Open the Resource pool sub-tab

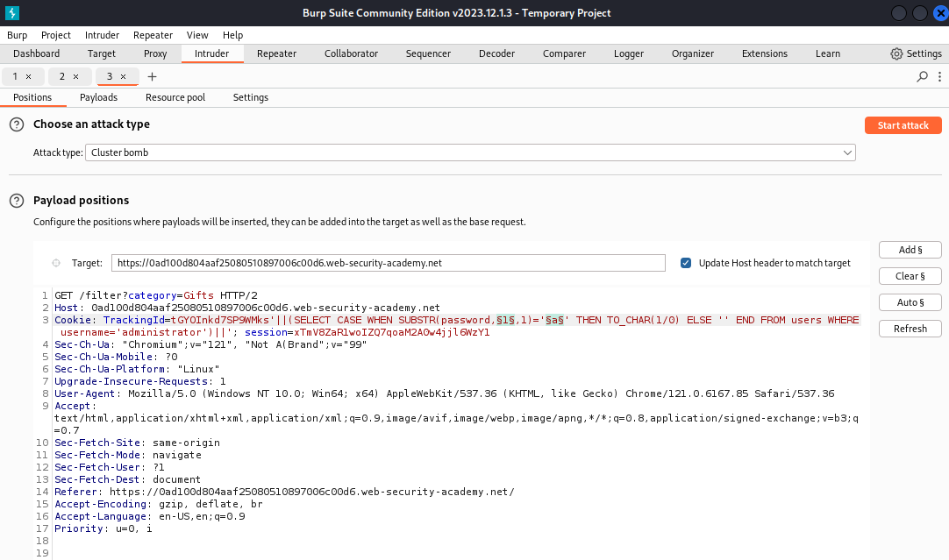[175, 97]
